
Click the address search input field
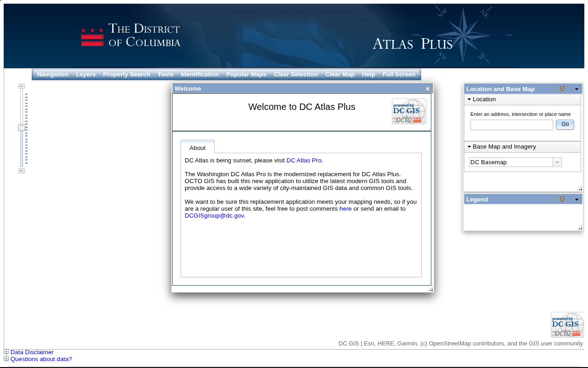[x=512, y=125]
